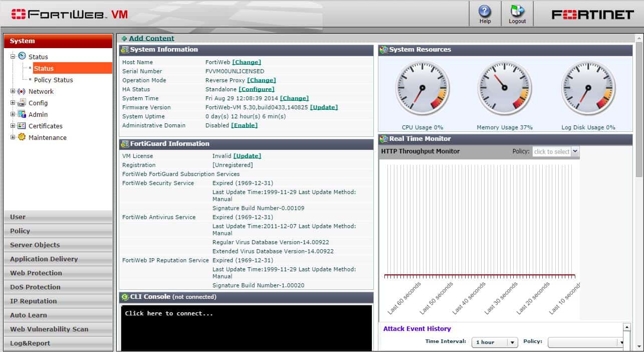The width and height of the screenshot is (644, 352).
Task: Select the System menu section
Action: click(x=58, y=41)
